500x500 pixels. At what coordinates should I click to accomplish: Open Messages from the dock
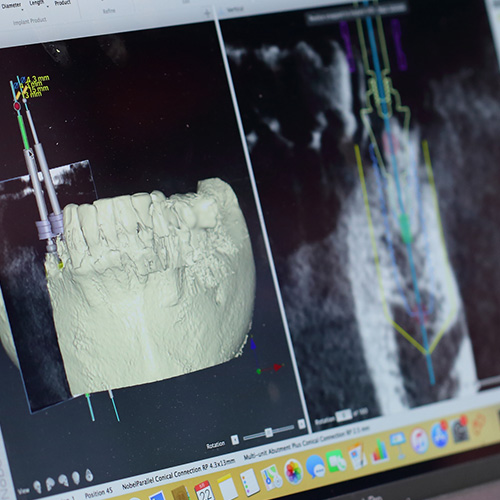tap(315, 466)
